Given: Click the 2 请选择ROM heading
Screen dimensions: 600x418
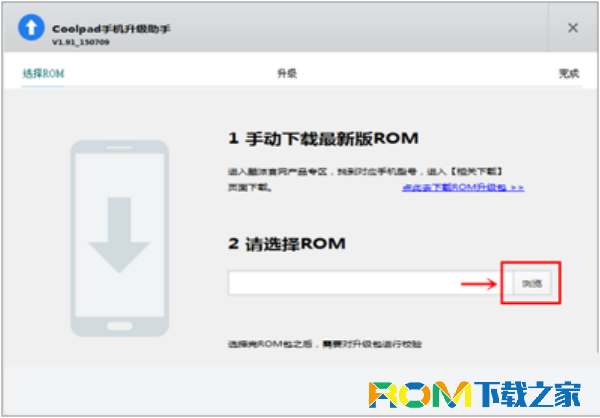Looking at the screenshot, I should coord(287,244).
